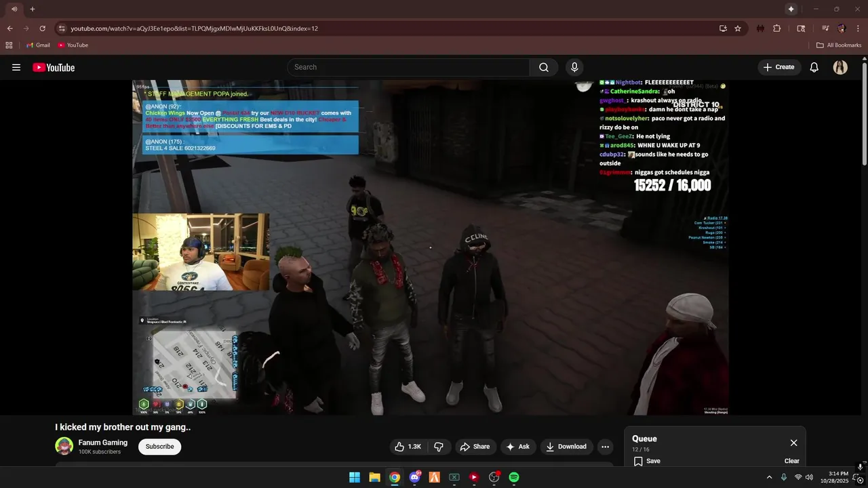Screen dimensions: 868x488
Task: Subscribe to Fanum Gaming
Action: [159, 447]
